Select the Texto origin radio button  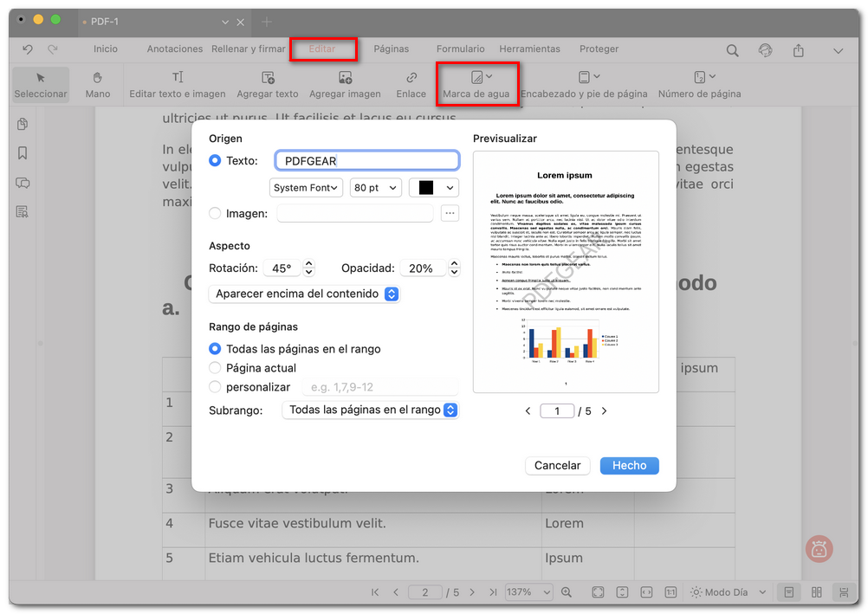[x=215, y=160]
